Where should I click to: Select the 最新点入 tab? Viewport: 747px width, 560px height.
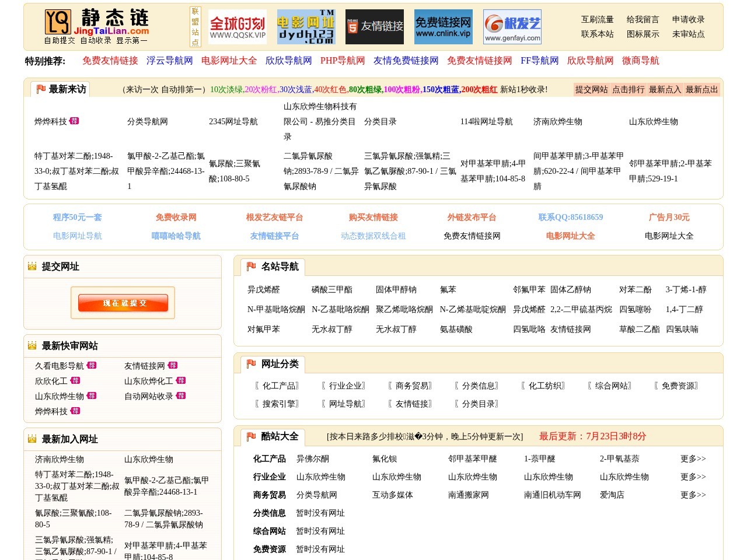pyautogui.click(x=665, y=89)
